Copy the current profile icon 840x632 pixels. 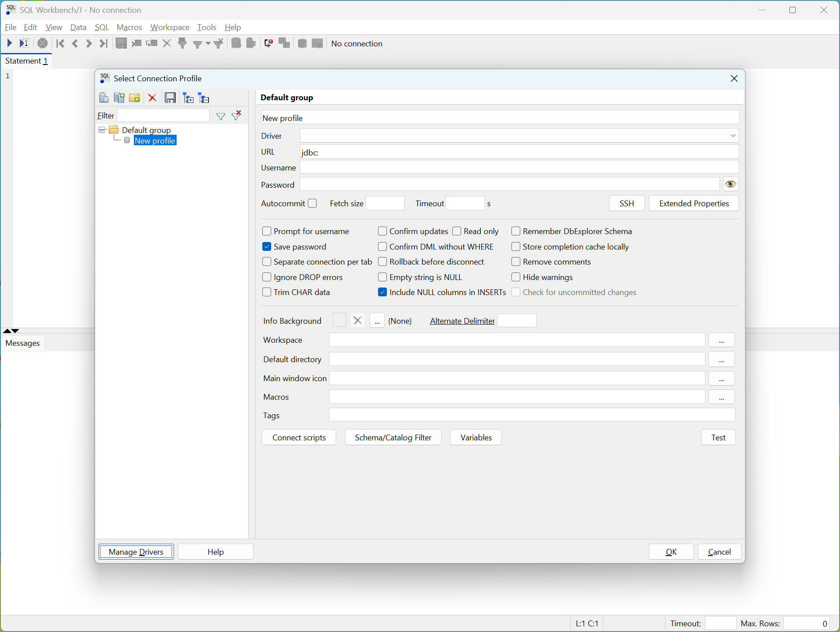click(119, 98)
